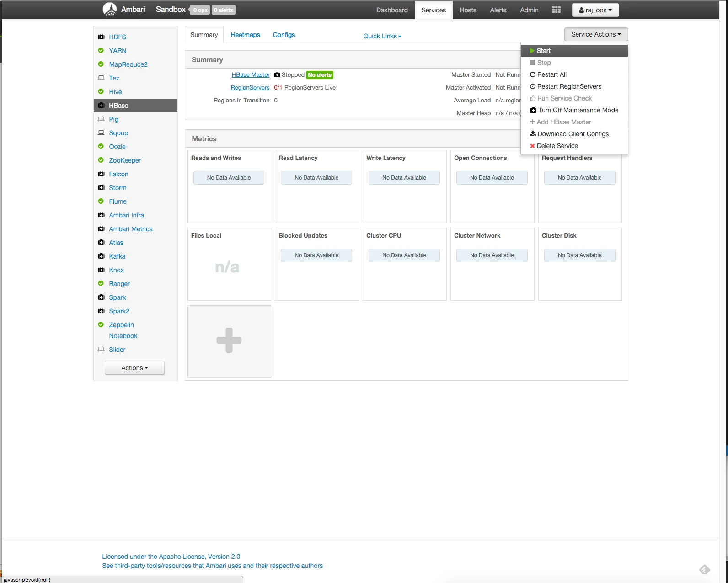Open the HBase Master link

click(251, 75)
